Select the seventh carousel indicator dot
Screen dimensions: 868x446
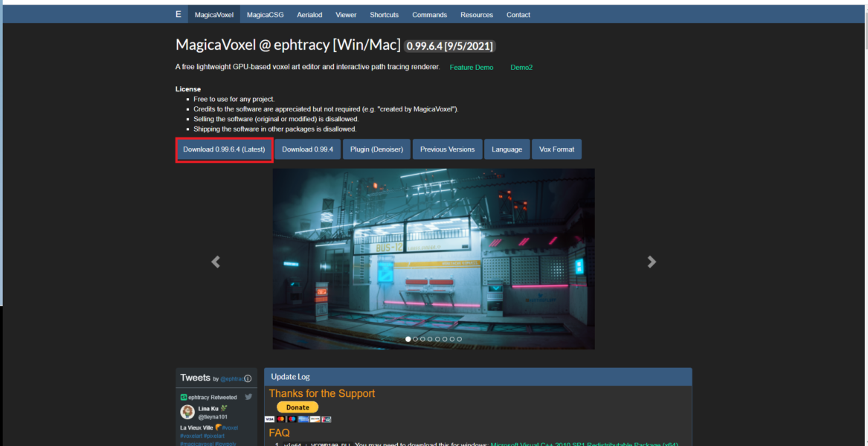[x=451, y=339]
